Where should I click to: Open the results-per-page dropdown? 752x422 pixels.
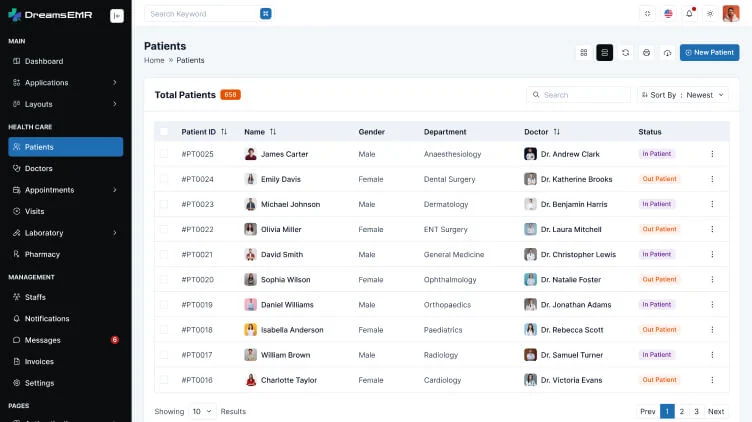click(x=203, y=411)
